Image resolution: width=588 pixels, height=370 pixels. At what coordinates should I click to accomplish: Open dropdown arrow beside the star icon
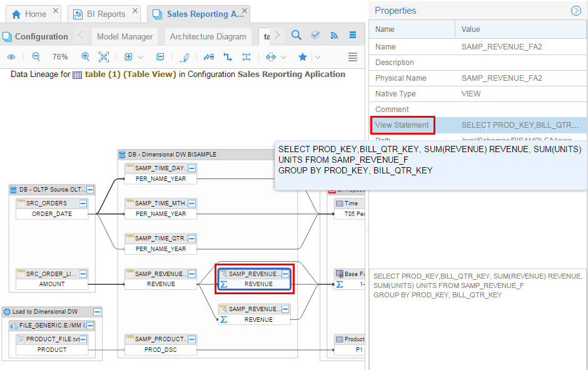[x=317, y=57]
